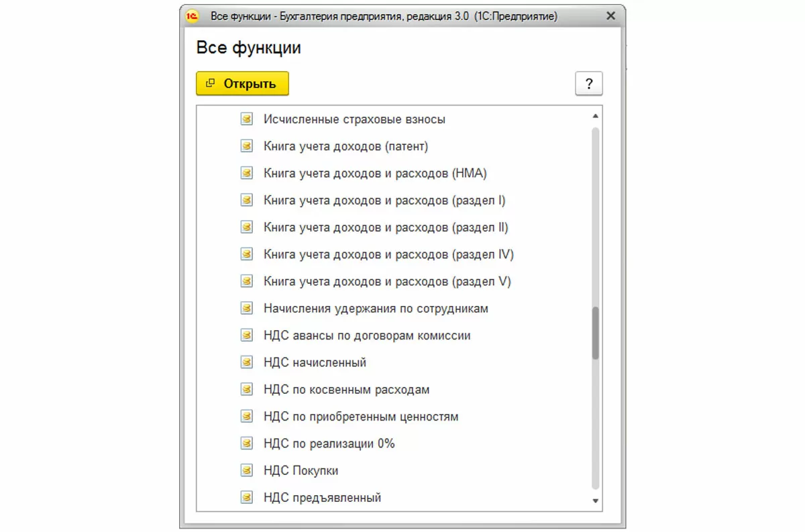Screen dimensions: 805x532
Task: Click the register icon next to Книга учета доходов (патент)
Action: coord(247,146)
